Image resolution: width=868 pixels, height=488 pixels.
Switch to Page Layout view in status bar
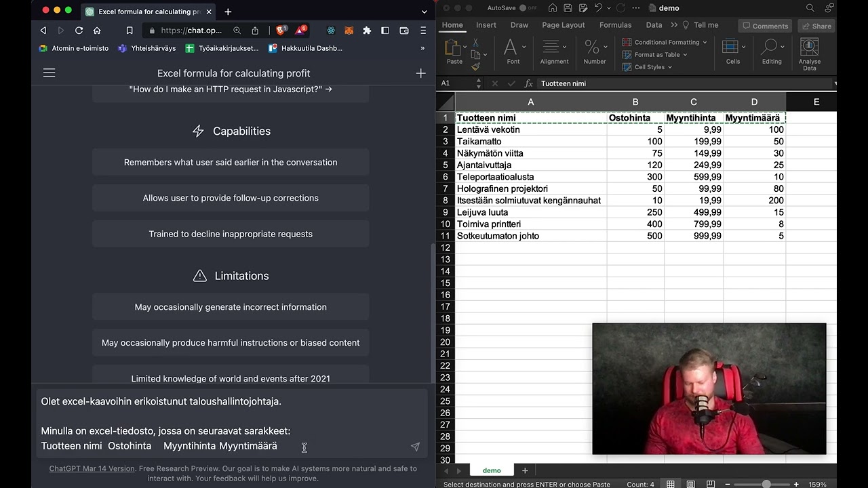click(x=690, y=484)
